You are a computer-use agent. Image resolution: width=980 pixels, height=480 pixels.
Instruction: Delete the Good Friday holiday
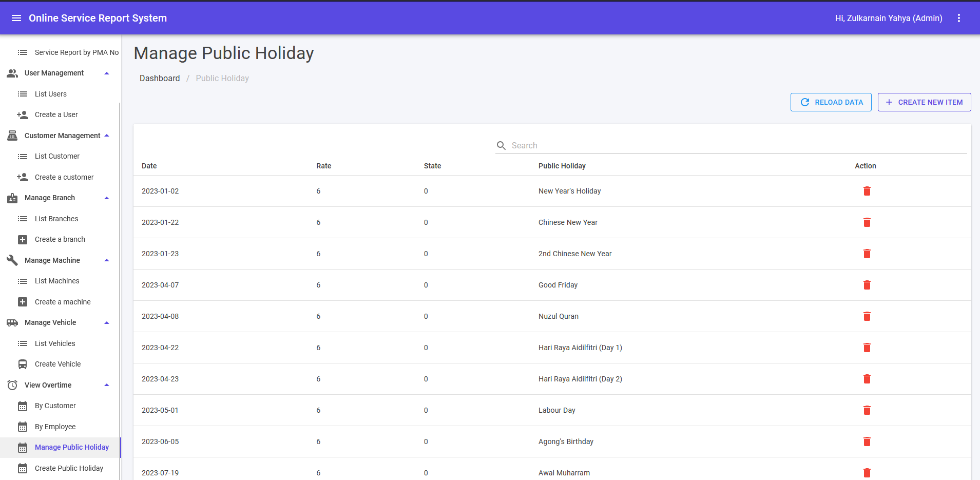coord(867,285)
